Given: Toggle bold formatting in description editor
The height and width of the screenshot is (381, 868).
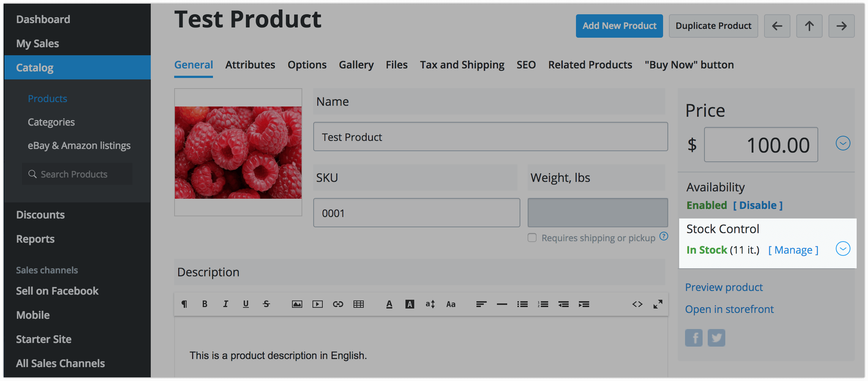Looking at the screenshot, I should tap(205, 304).
